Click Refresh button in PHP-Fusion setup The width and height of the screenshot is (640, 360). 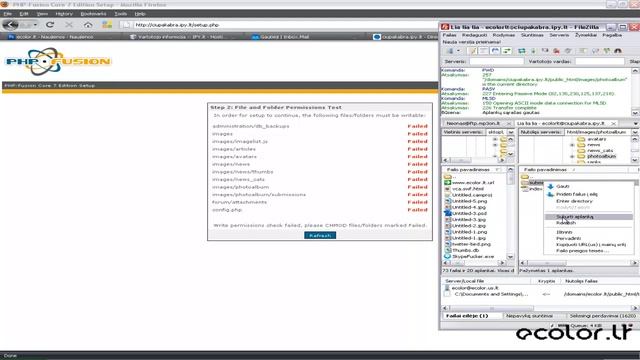pos(320,236)
